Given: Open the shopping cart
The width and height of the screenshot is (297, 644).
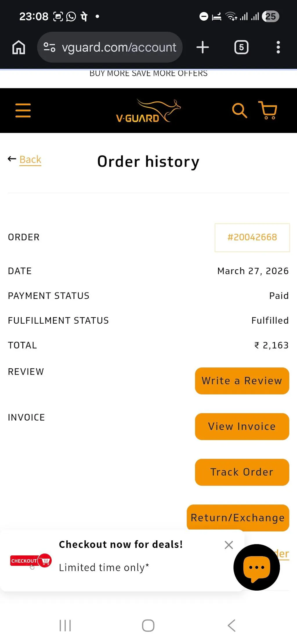Looking at the screenshot, I should pyautogui.click(x=268, y=110).
